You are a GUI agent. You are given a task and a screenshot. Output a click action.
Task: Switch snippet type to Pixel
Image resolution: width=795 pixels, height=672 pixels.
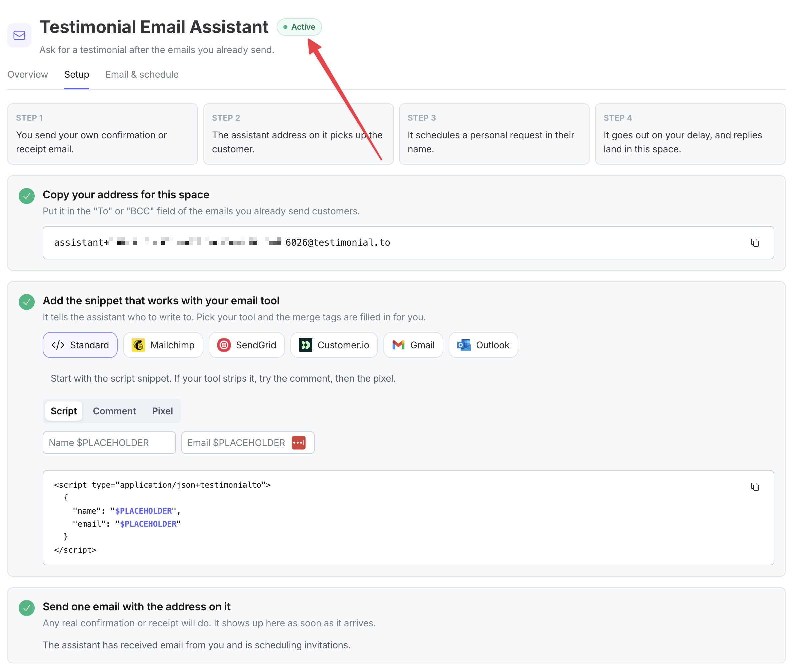pyautogui.click(x=162, y=411)
